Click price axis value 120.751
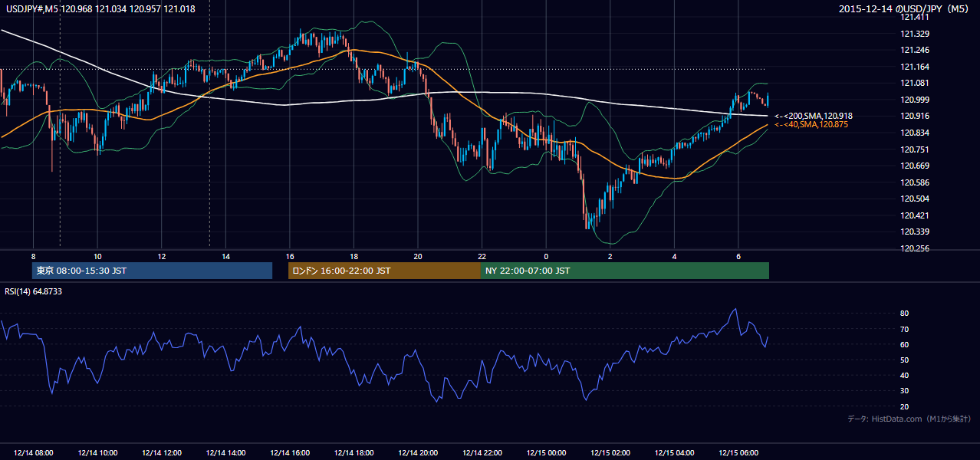This screenshot has height=460, width=980. point(914,149)
